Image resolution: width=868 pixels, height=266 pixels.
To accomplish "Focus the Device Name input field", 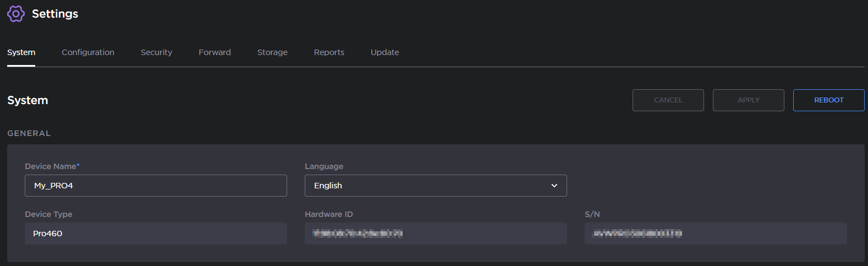I will (x=156, y=186).
